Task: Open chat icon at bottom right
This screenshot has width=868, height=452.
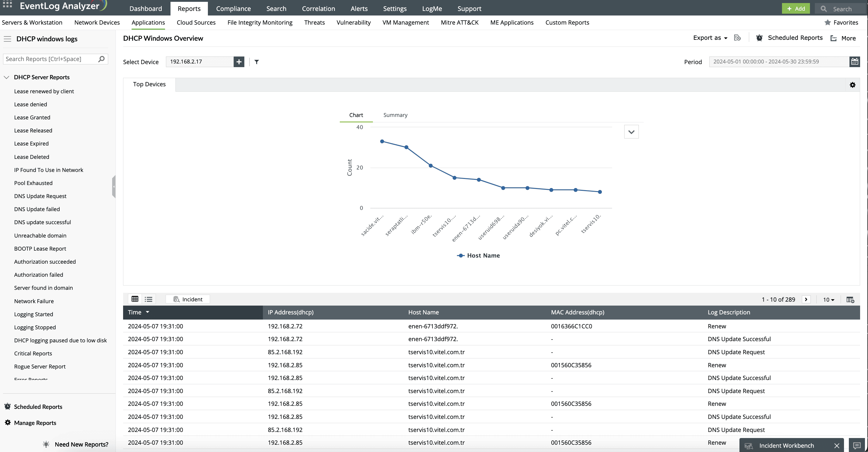Action: click(x=857, y=445)
